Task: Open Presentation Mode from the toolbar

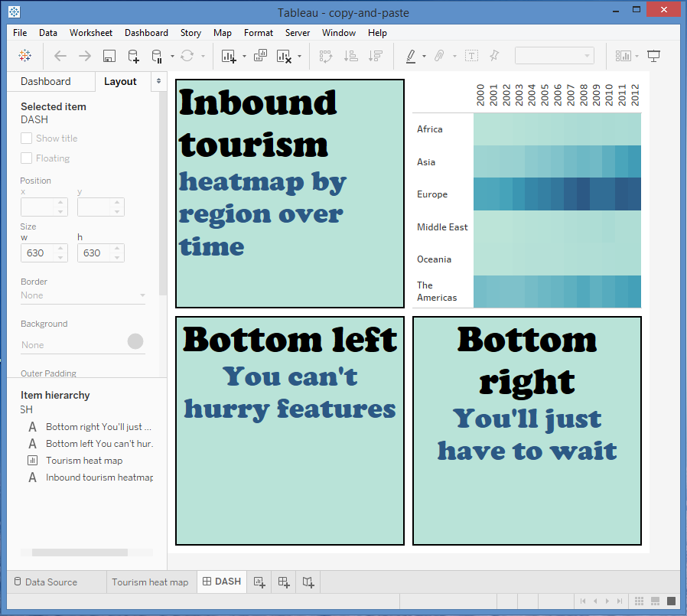Action: [x=653, y=56]
